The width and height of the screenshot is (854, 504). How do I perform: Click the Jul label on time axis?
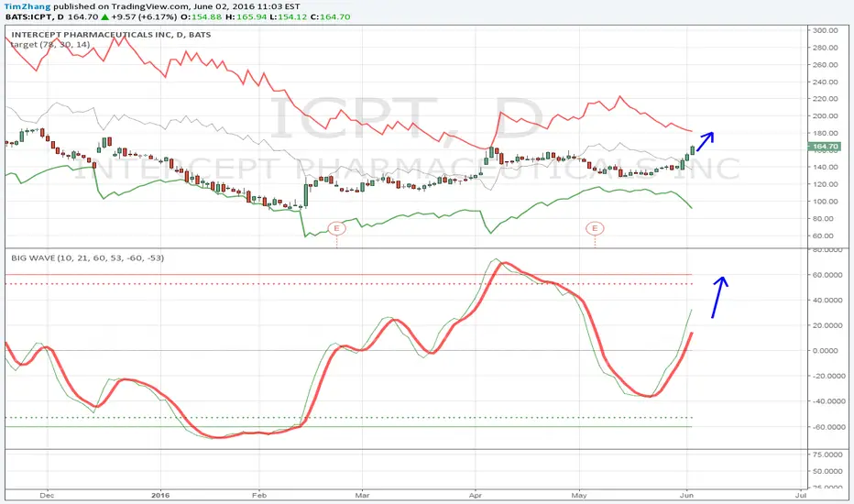(x=801, y=495)
